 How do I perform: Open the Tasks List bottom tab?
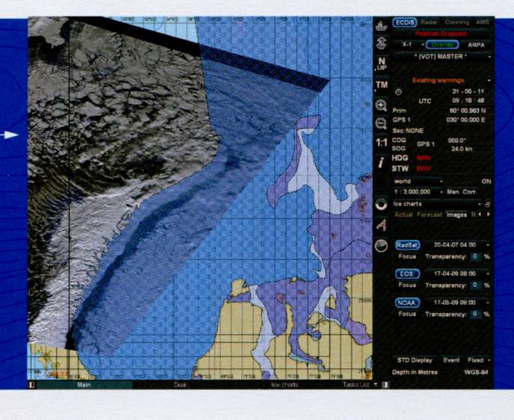356,385
